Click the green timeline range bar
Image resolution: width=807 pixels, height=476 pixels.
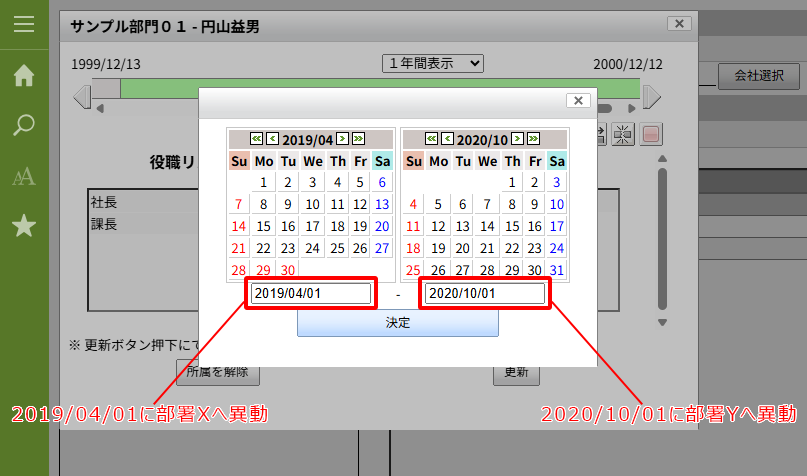(160, 89)
